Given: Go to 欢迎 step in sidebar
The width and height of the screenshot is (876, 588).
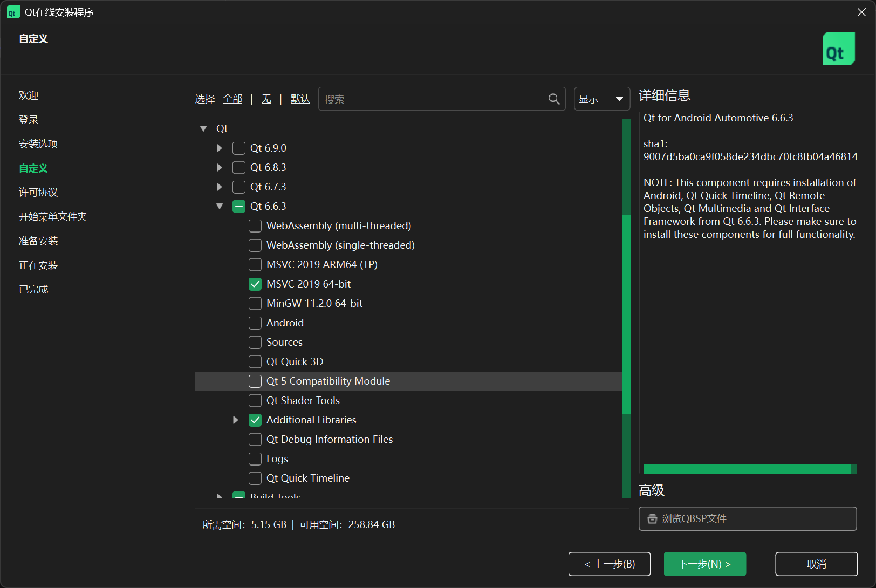Looking at the screenshot, I should (29, 95).
